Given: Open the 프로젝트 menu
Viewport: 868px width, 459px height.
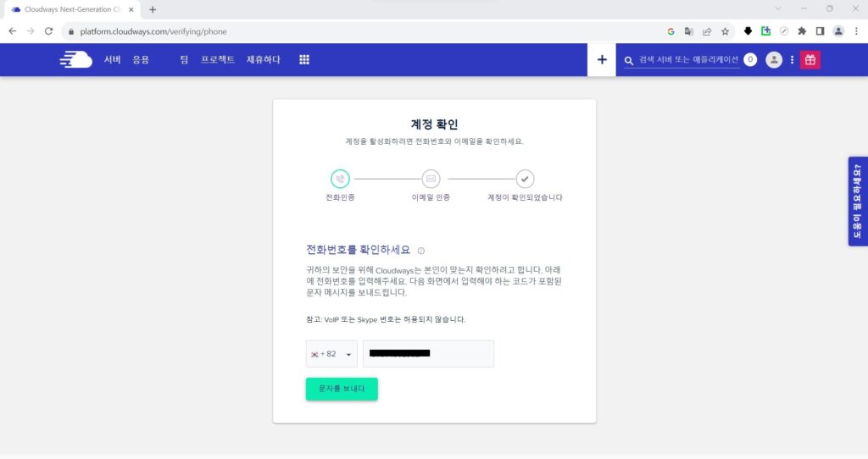Looking at the screenshot, I should 218,60.
